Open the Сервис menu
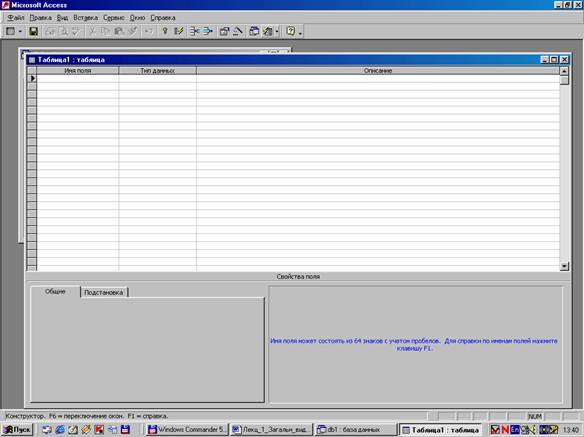Viewport: 584px width, 437px height. pos(114,18)
